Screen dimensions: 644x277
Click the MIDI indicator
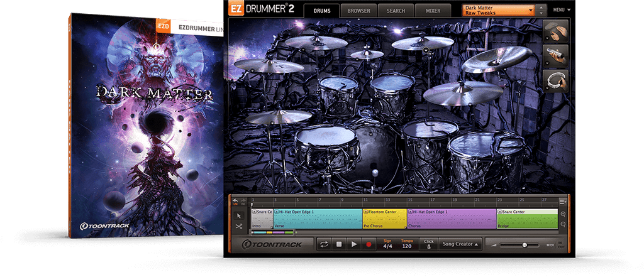[550, 245]
